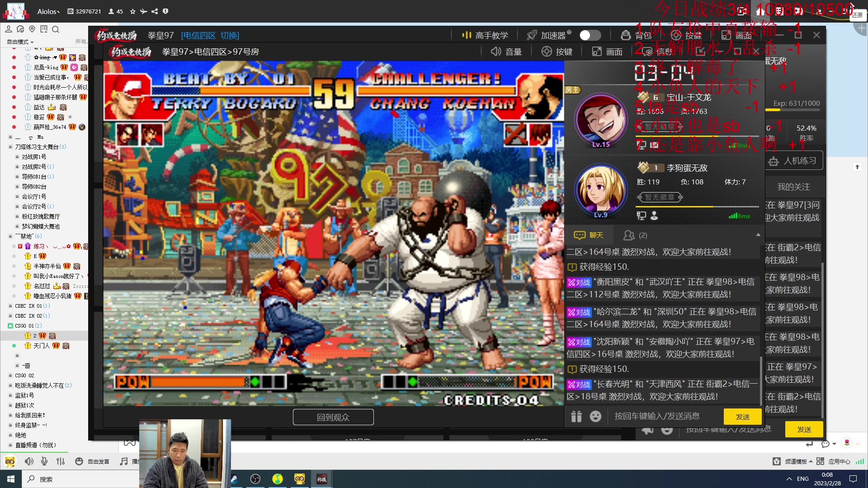Click the 音量 volume icon in game toolbar
868x488 pixels.
pos(496,52)
